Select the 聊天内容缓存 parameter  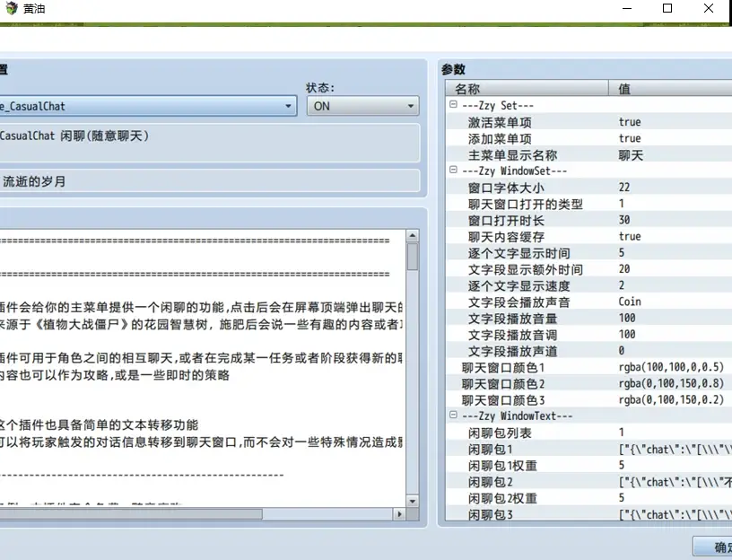pyautogui.click(x=589, y=236)
